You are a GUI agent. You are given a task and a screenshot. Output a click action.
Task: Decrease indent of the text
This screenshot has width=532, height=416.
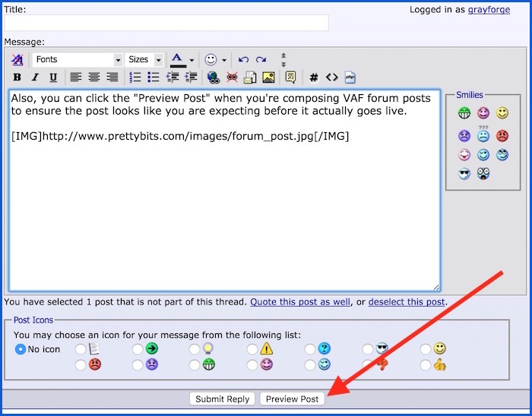pos(173,77)
